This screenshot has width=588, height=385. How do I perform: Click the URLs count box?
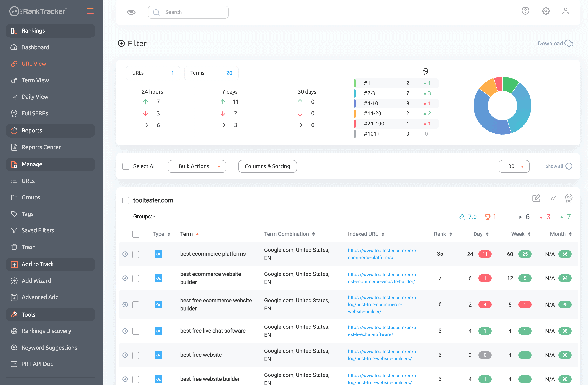(x=153, y=73)
